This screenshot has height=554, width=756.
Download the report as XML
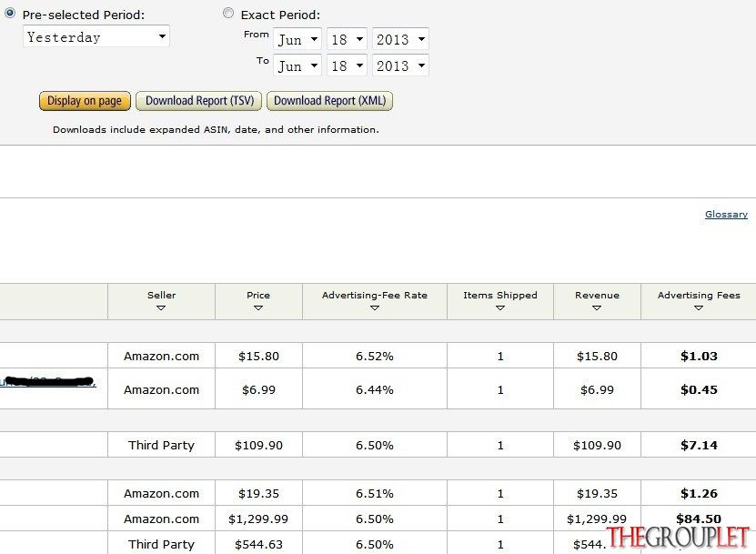[x=330, y=101]
